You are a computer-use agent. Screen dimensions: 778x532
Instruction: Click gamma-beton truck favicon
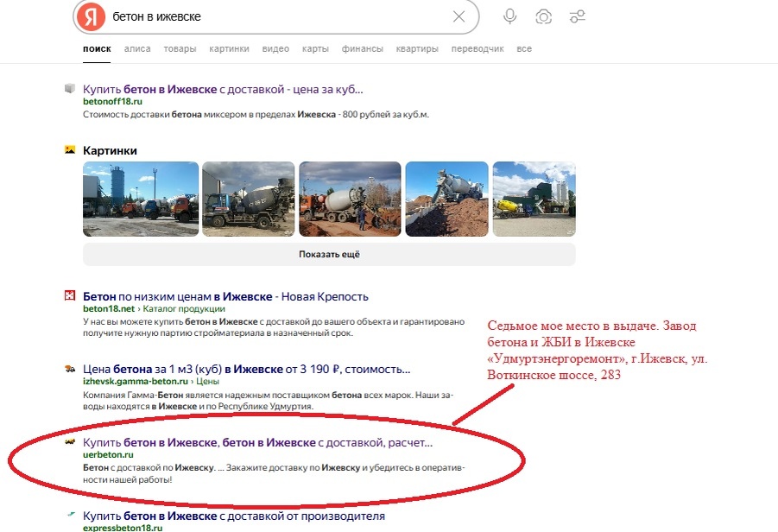[70, 369]
